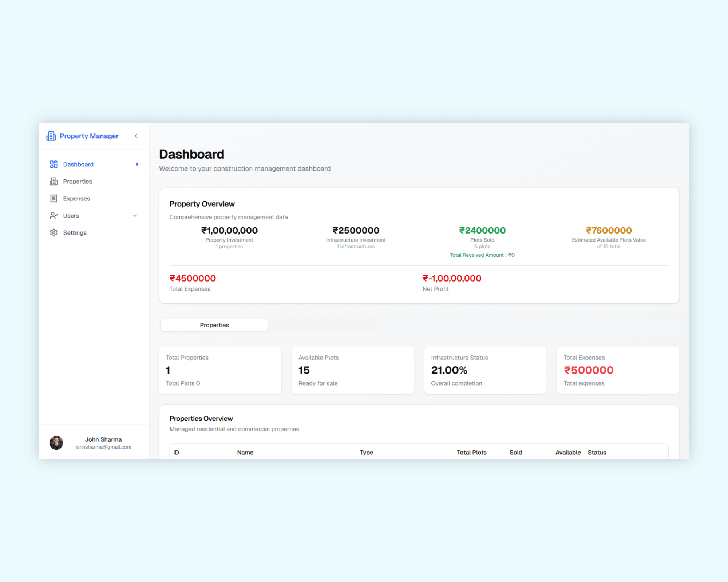Viewport: 728px width, 582px height.
Task: Click the Users person icon in sidebar
Action: click(x=54, y=216)
